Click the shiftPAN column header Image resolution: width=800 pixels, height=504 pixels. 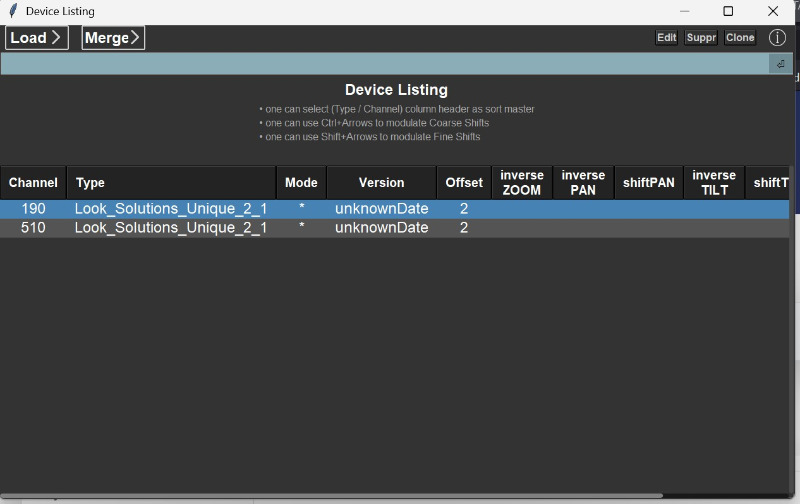pos(648,183)
